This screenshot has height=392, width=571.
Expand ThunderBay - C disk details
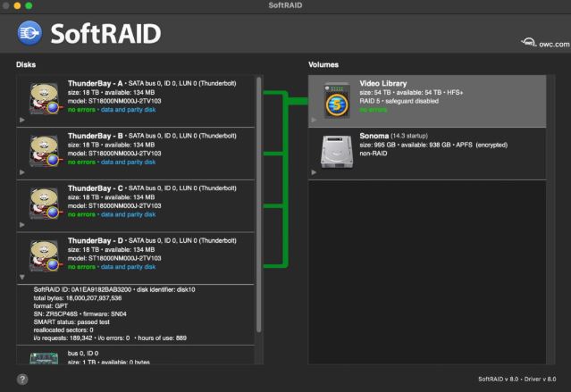pyautogui.click(x=22, y=224)
